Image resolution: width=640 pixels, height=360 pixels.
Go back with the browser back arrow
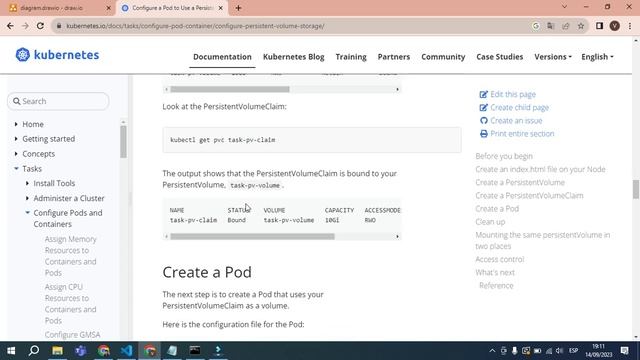(x=10, y=26)
